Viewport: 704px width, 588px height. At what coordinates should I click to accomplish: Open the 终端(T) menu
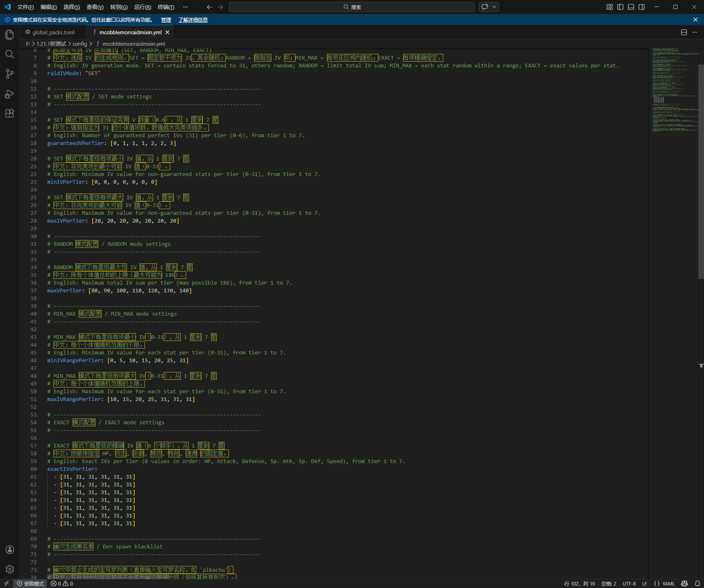(166, 7)
